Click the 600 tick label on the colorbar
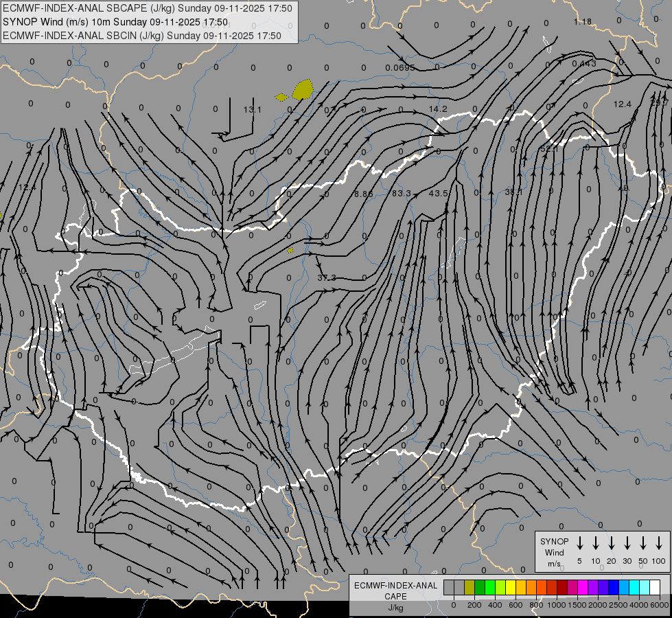The image size is (672, 618). point(515,605)
